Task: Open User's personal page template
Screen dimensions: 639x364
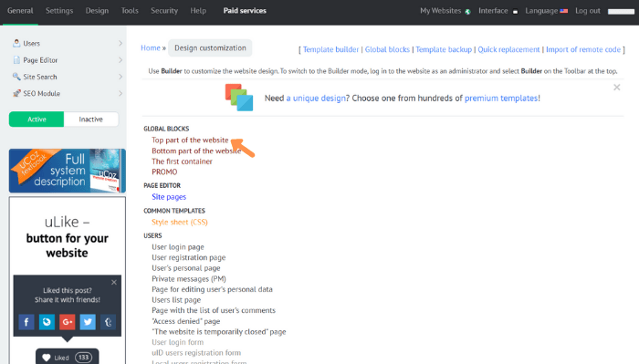Action: tap(186, 268)
